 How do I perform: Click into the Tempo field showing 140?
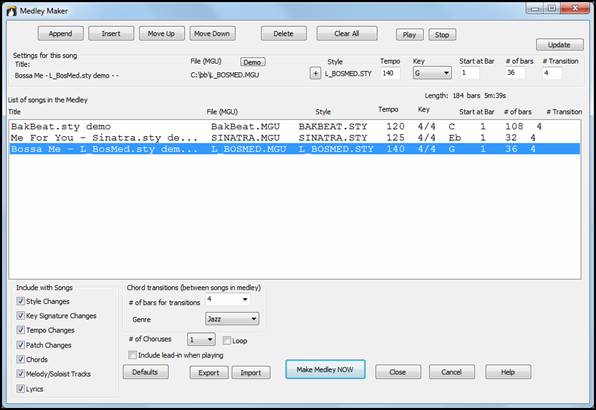[390, 73]
